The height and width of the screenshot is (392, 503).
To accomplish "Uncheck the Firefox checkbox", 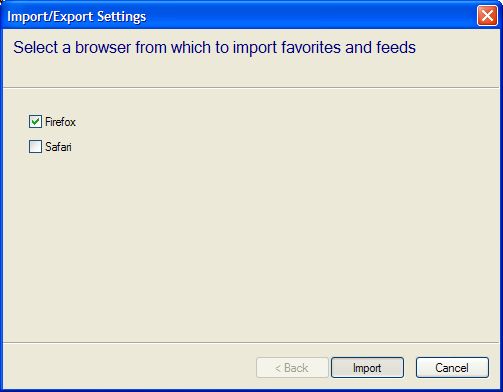I will pos(35,122).
